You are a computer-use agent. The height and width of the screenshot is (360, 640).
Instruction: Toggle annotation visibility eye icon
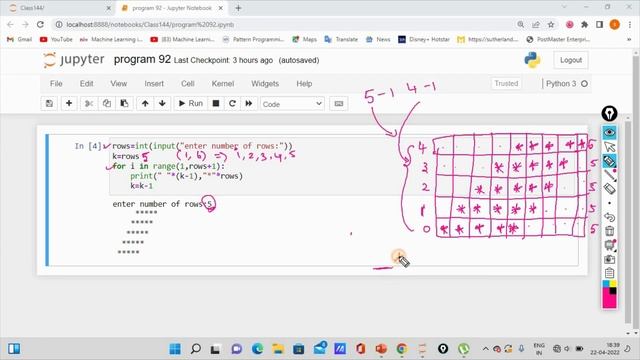click(609, 133)
